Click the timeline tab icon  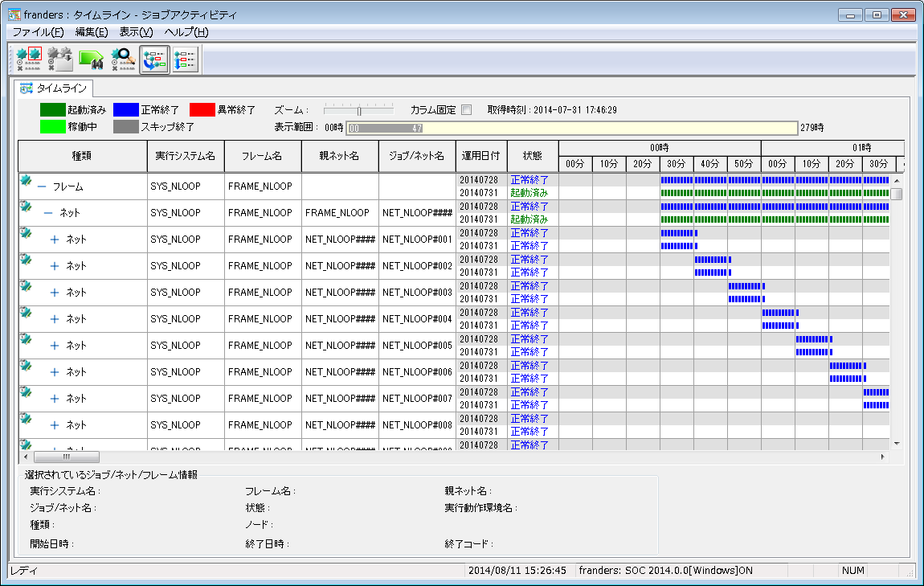[26, 88]
